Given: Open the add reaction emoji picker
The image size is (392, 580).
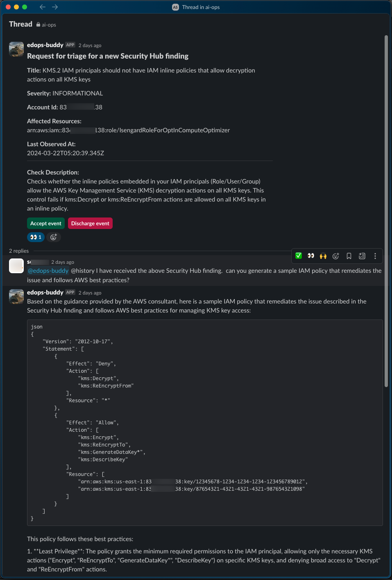Looking at the screenshot, I should (x=336, y=256).
